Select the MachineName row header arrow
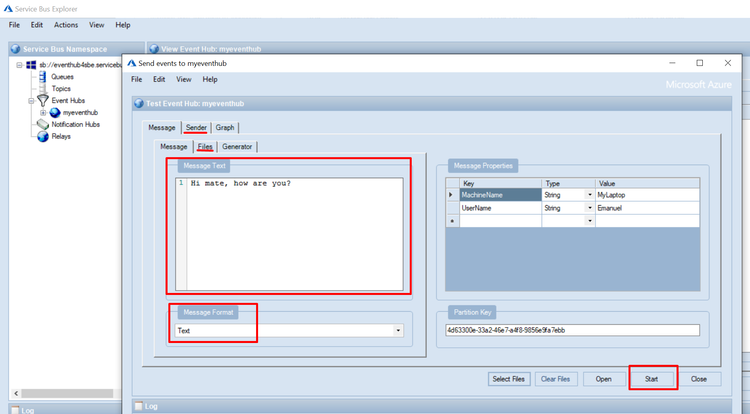 (452, 195)
